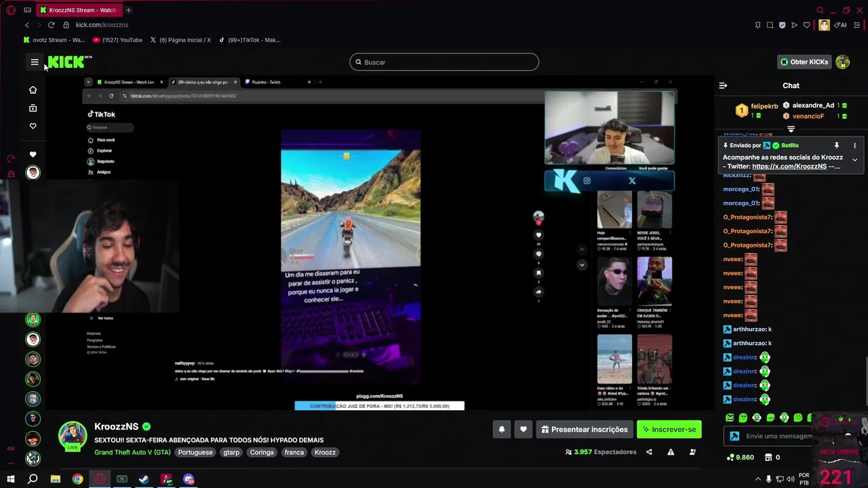Screen dimensions: 868x488
Task: Expand the chat leaderboard below venancioF
Action: click(x=791, y=129)
